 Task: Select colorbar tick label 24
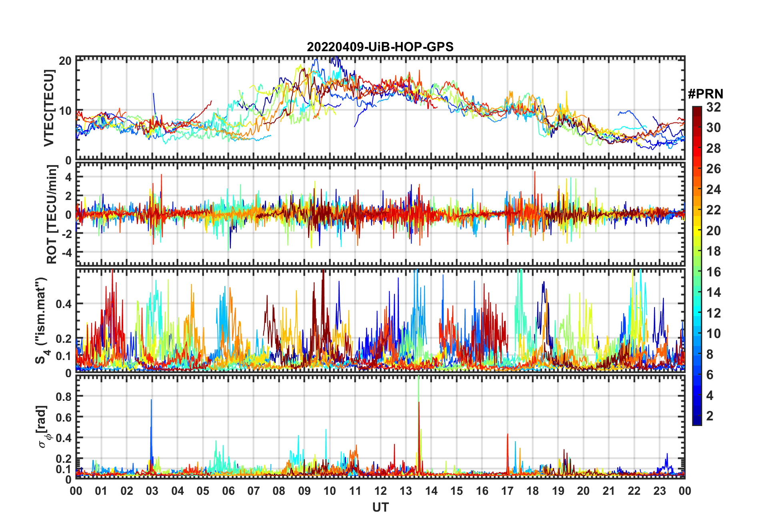pos(713,190)
